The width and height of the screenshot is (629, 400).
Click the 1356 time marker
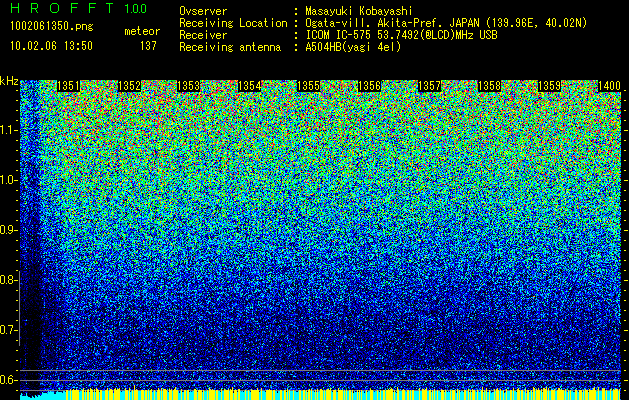pos(369,86)
